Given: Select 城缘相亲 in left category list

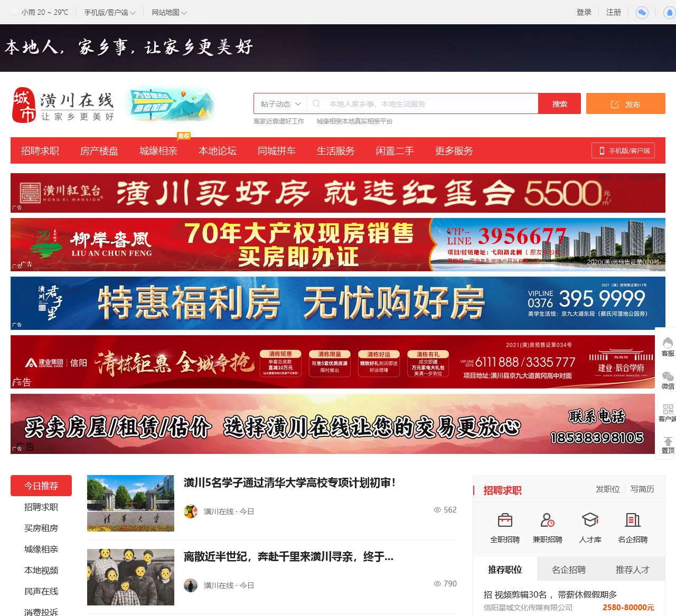Looking at the screenshot, I should [x=41, y=549].
